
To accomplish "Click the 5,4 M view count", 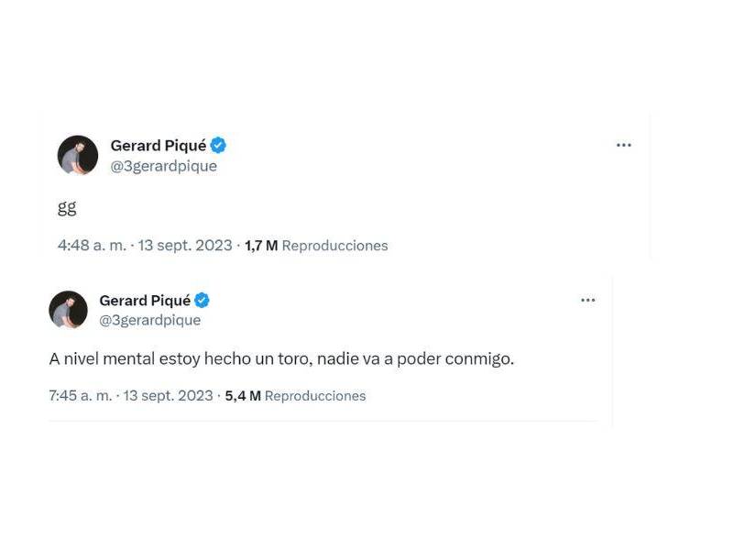I will click(x=243, y=396).
